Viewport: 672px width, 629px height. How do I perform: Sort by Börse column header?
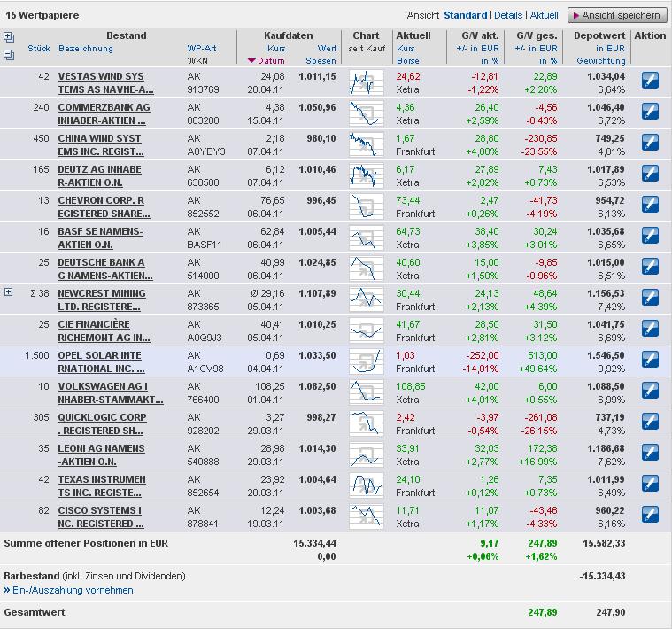point(407,61)
